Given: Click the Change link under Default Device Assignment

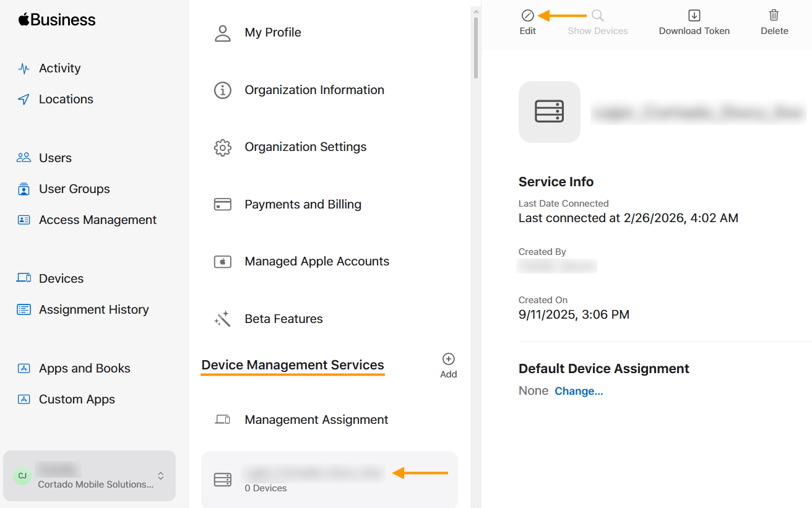Looking at the screenshot, I should tap(579, 390).
